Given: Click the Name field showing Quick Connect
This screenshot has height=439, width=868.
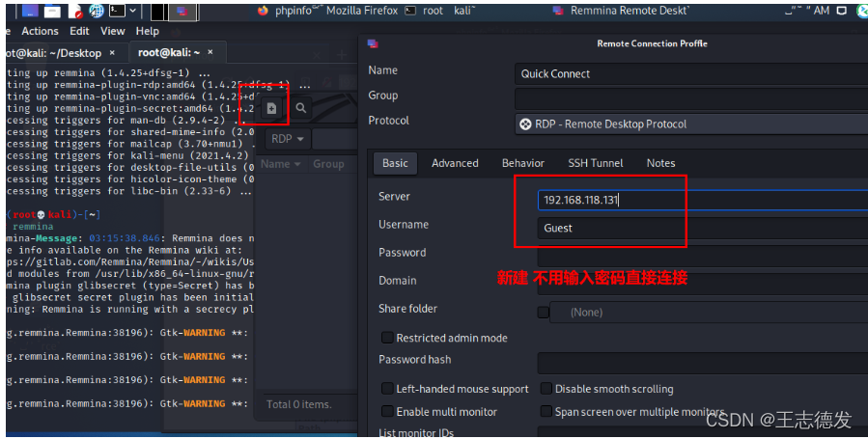Looking at the screenshot, I should [691, 74].
